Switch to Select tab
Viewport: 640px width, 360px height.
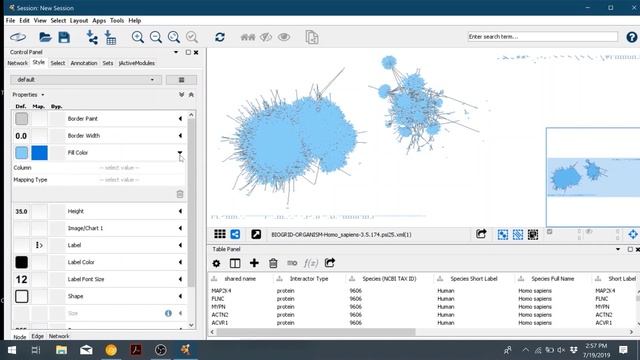pyautogui.click(x=58, y=63)
